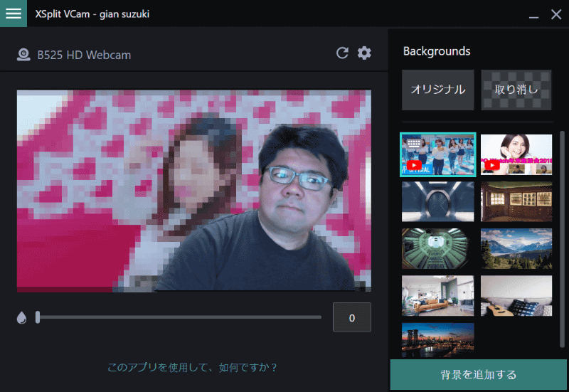Select B525 HD Webcam device name
The image size is (569, 392).
pos(84,55)
